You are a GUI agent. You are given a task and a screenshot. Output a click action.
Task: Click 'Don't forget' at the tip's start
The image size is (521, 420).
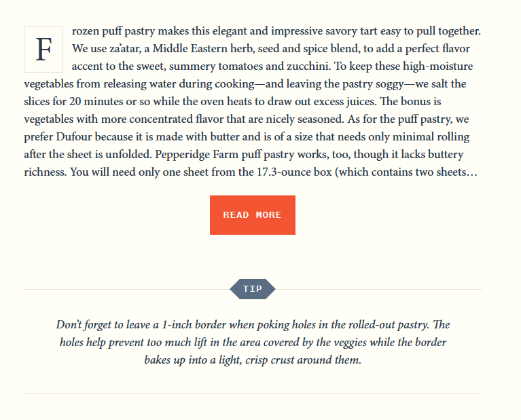tap(86, 324)
